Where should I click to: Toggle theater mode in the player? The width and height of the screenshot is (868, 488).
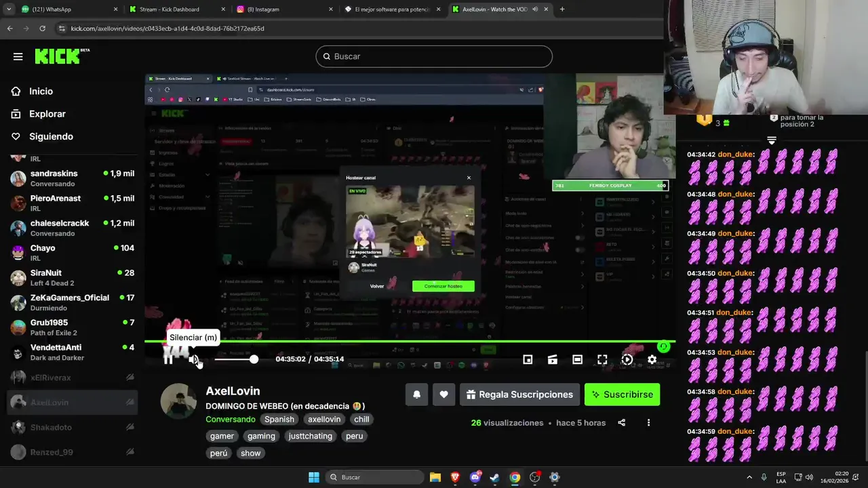coord(577,359)
